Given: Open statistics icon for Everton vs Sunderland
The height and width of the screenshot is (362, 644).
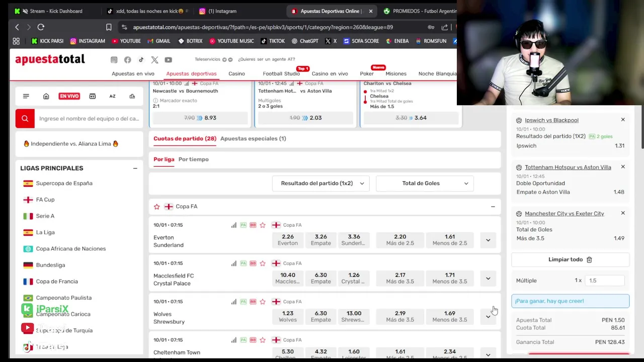Looking at the screenshot, I should [233, 225].
